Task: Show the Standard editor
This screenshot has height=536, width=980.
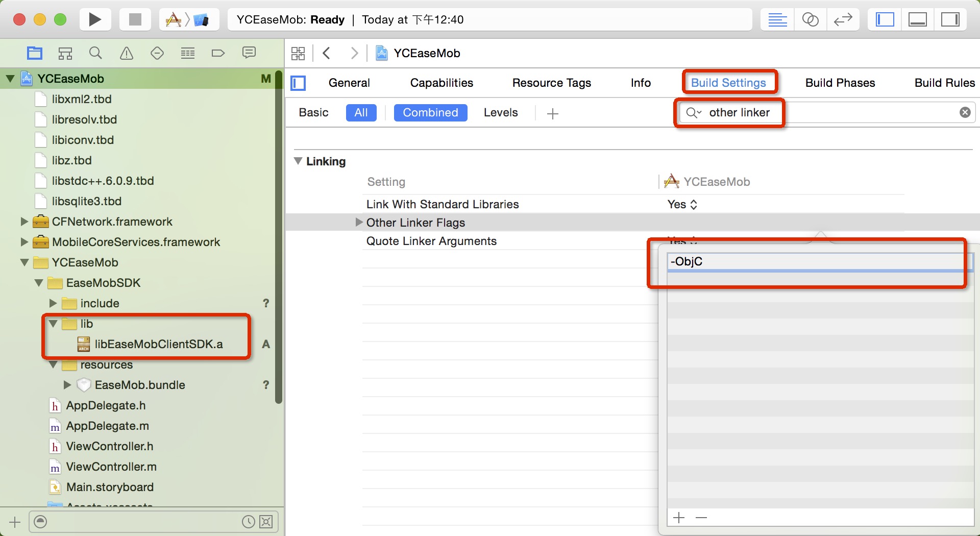Action: click(x=777, y=19)
